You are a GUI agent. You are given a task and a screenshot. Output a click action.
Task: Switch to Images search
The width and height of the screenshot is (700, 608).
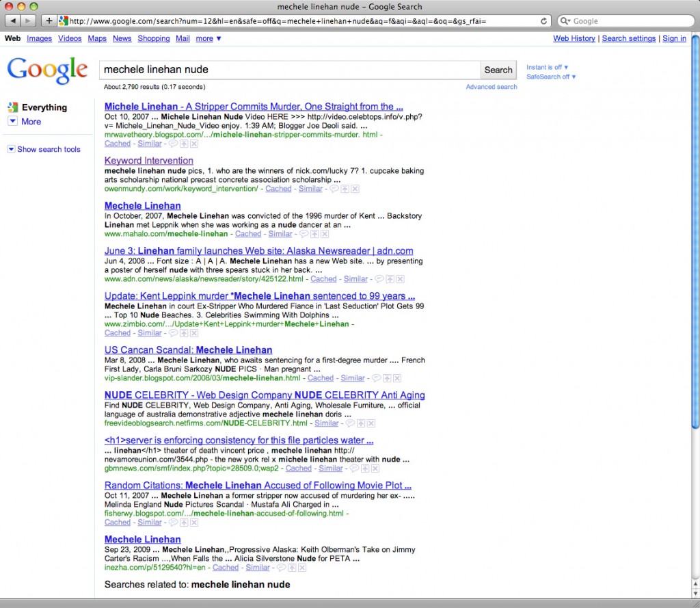(x=39, y=38)
